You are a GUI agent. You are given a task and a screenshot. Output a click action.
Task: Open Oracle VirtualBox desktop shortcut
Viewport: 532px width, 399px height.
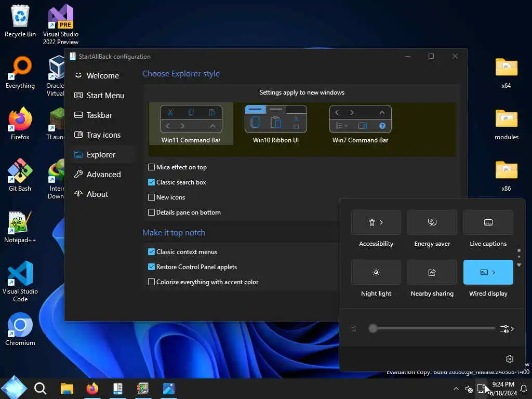click(55, 76)
